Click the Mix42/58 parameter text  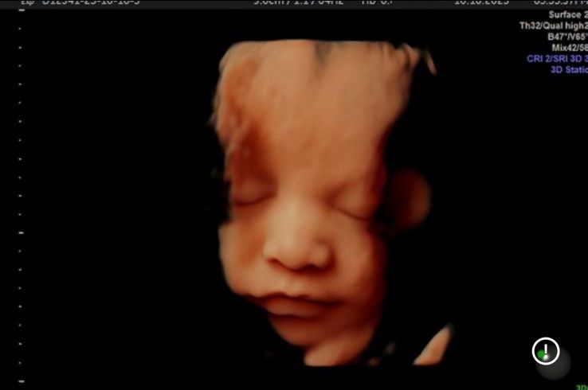coord(569,48)
